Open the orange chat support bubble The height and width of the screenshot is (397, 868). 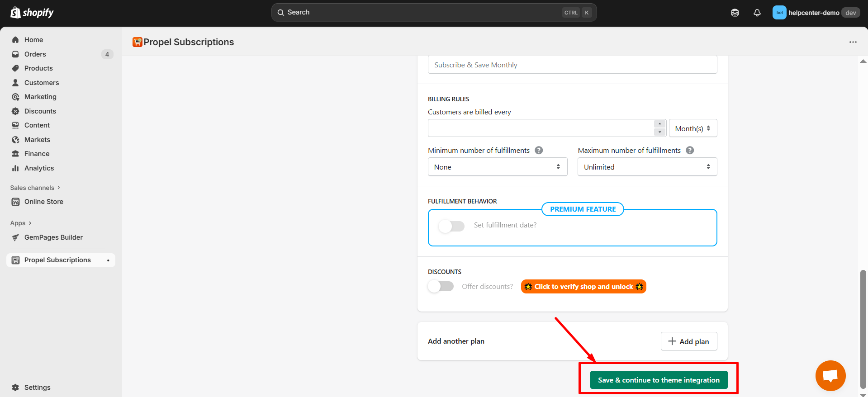click(x=830, y=376)
